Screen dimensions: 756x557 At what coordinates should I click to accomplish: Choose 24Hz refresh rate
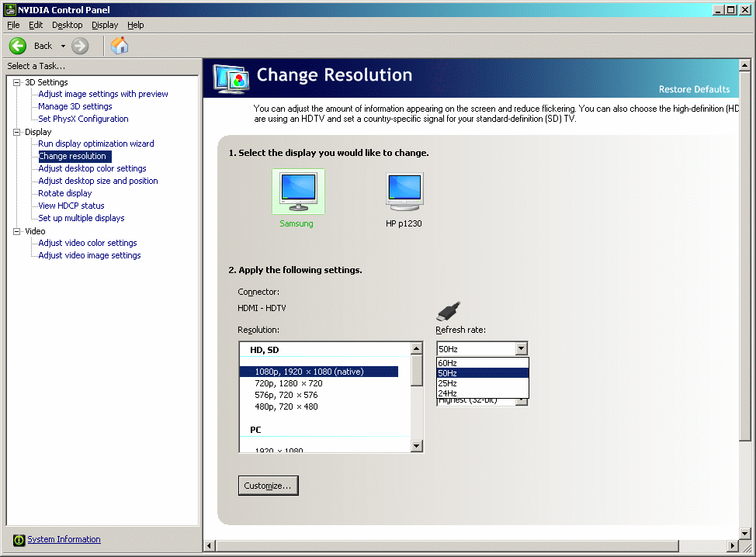(483, 393)
